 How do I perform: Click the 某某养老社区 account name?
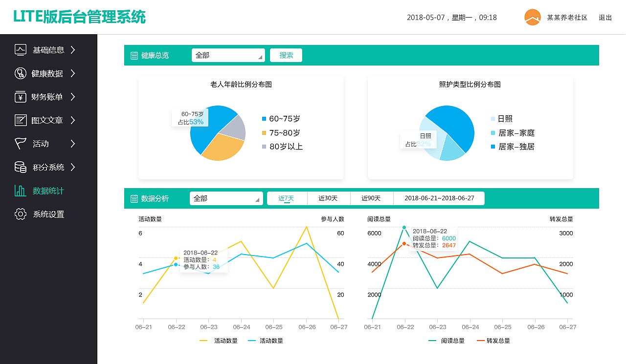[x=567, y=18]
